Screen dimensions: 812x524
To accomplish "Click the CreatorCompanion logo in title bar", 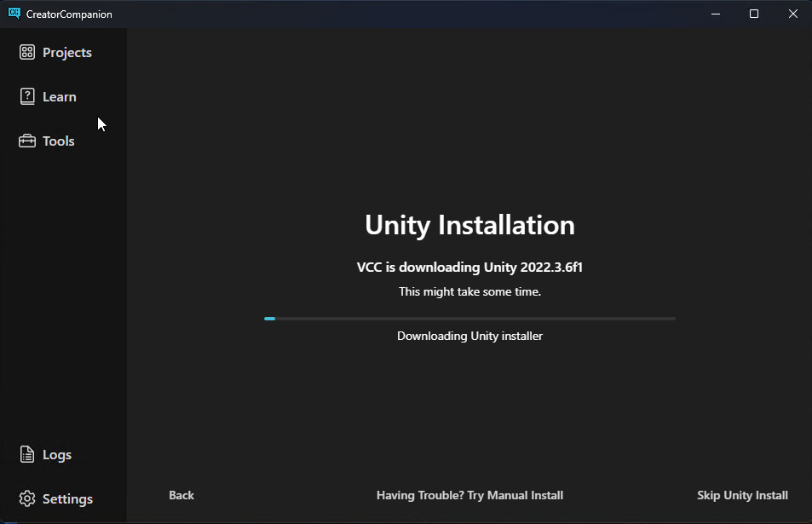I will click(14, 14).
